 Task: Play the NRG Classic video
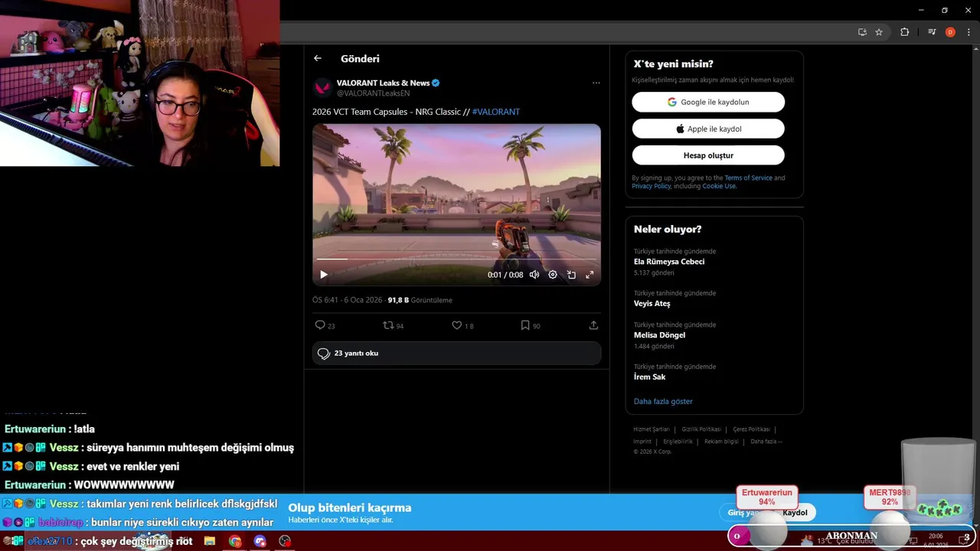click(323, 275)
